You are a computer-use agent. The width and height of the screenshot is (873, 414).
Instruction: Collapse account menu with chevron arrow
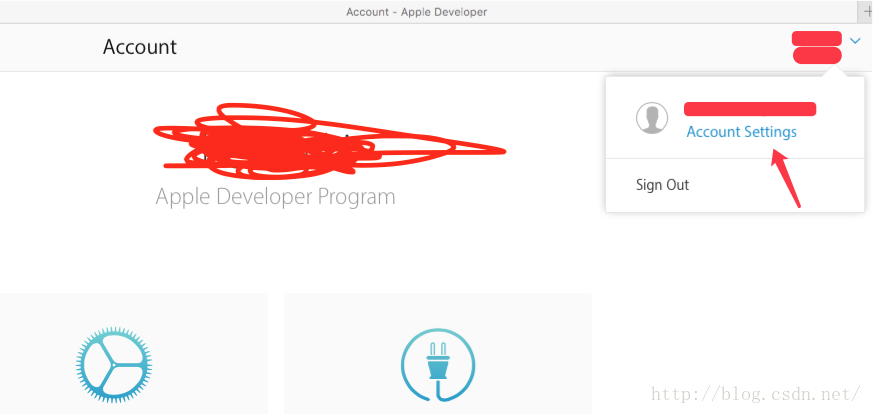click(855, 40)
